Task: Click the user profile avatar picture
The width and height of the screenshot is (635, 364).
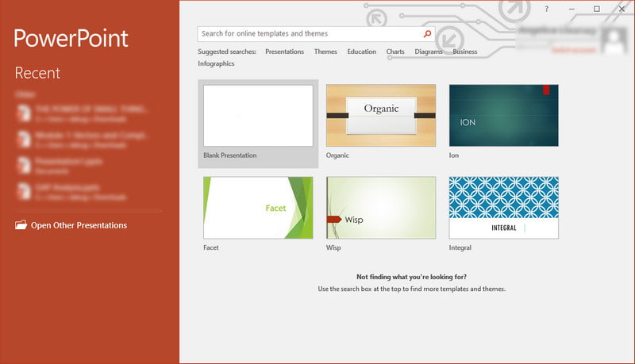Action: coord(614,39)
